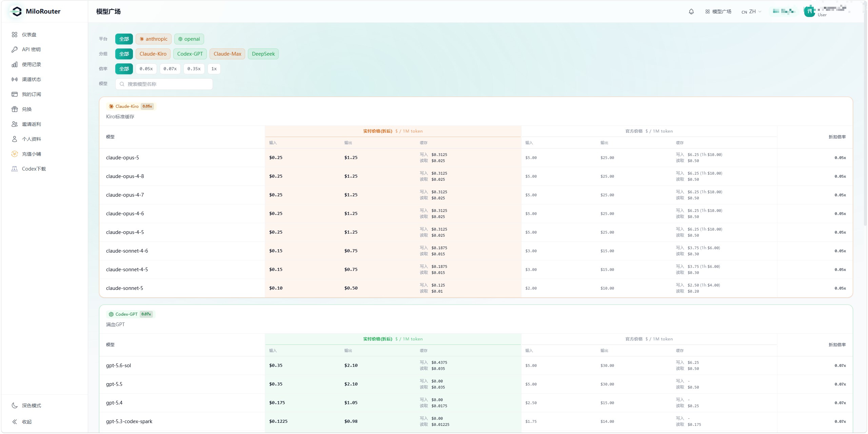Filter group by Claude-Kiro
The image size is (868, 434).
(x=153, y=54)
